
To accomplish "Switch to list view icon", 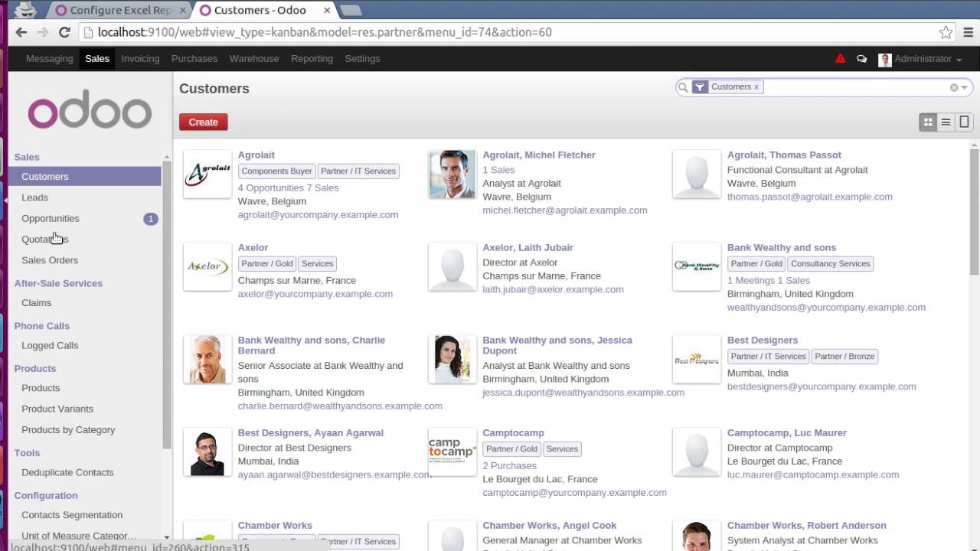I will [946, 122].
